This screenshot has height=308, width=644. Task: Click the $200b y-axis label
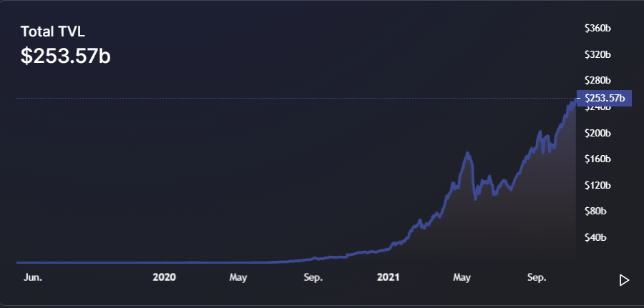point(597,133)
